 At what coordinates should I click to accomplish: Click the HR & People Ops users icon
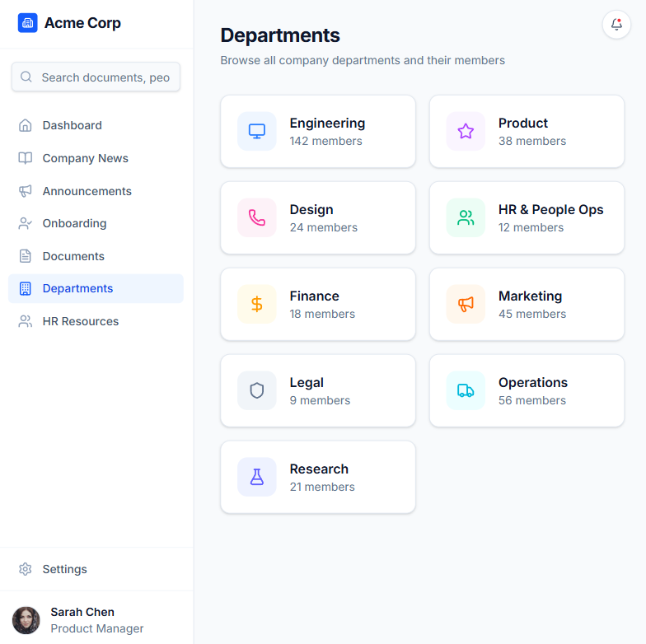[466, 218]
